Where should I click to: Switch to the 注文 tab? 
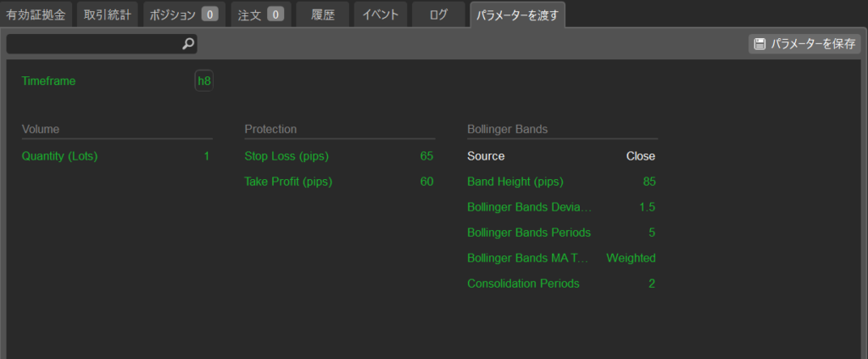(260, 14)
